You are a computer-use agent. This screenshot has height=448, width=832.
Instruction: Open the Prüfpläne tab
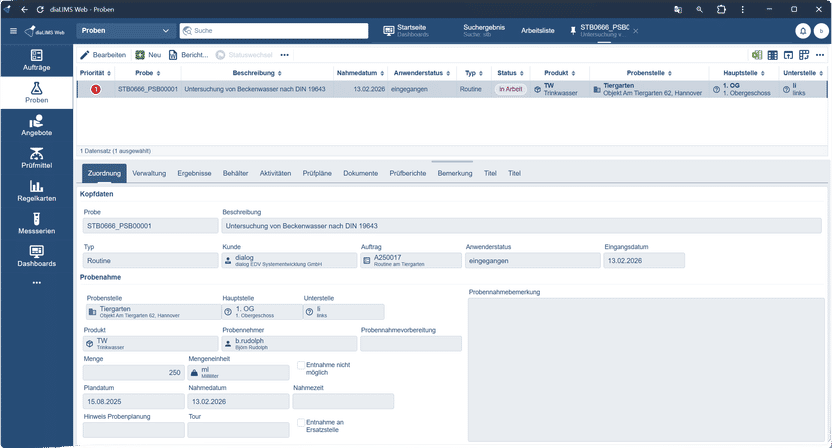click(317, 173)
